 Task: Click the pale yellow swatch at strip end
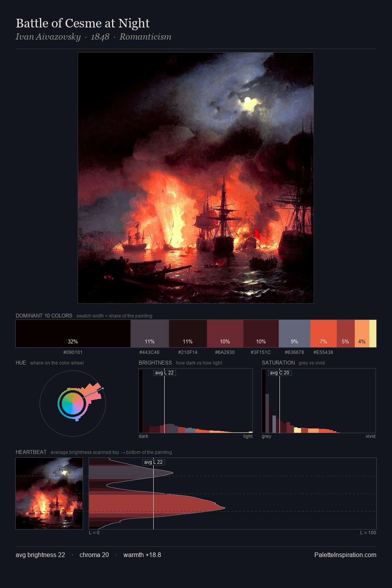tap(373, 334)
